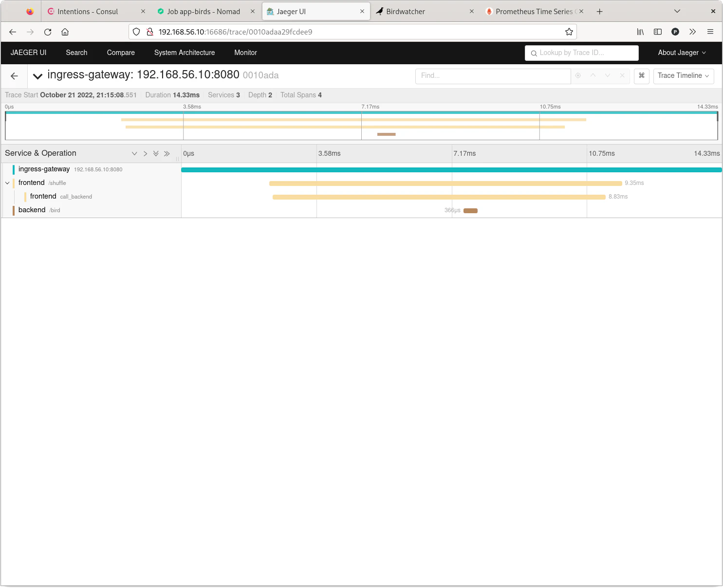Click the expand one level chevron
The height and width of the screenshot is (588, 723).
click(134, 154)
